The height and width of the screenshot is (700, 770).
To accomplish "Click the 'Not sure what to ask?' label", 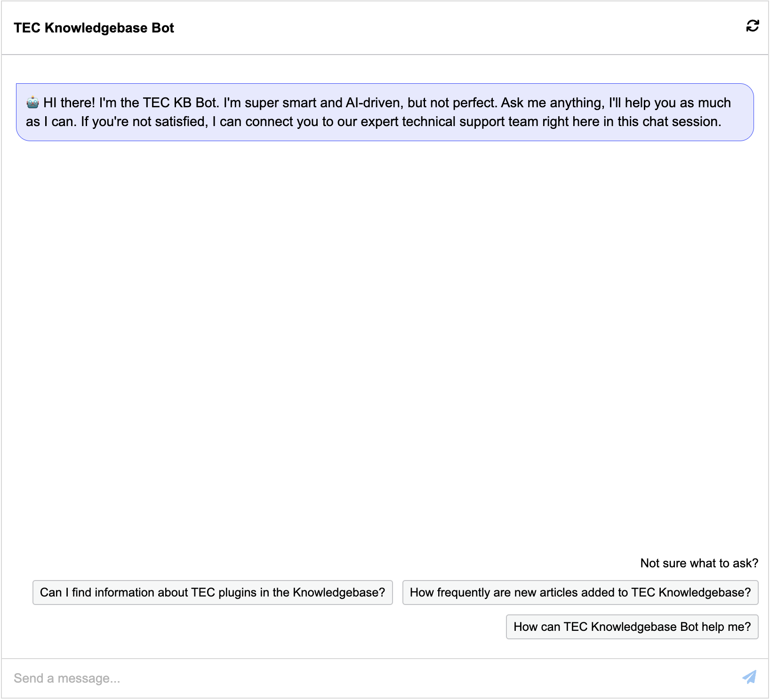I will (699, 563).
